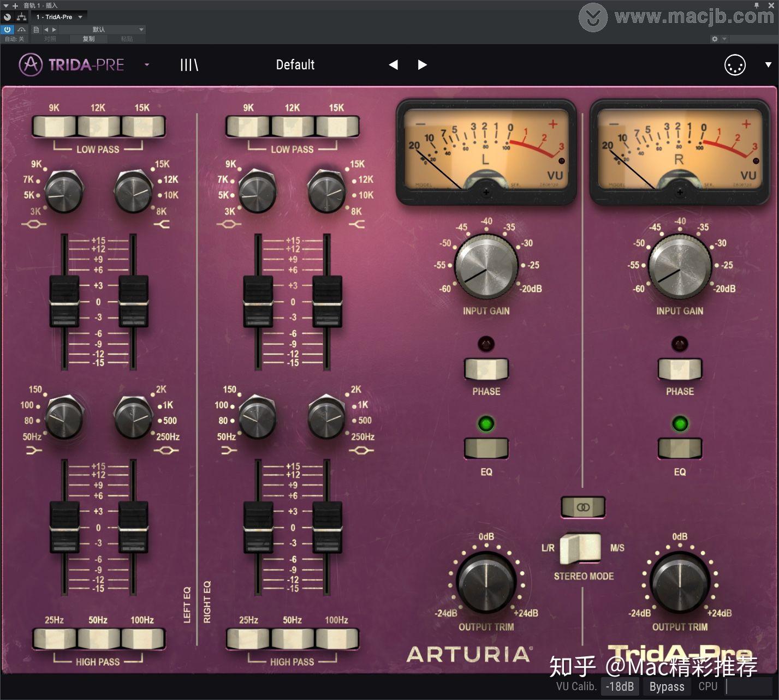Click the left EQ low-mid bell symbol
779x700 pixels.
click(166, 450)
